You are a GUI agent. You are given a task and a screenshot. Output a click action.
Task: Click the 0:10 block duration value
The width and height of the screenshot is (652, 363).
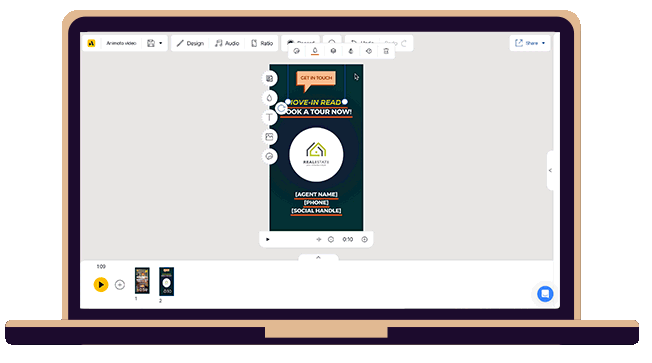[348, 240]
